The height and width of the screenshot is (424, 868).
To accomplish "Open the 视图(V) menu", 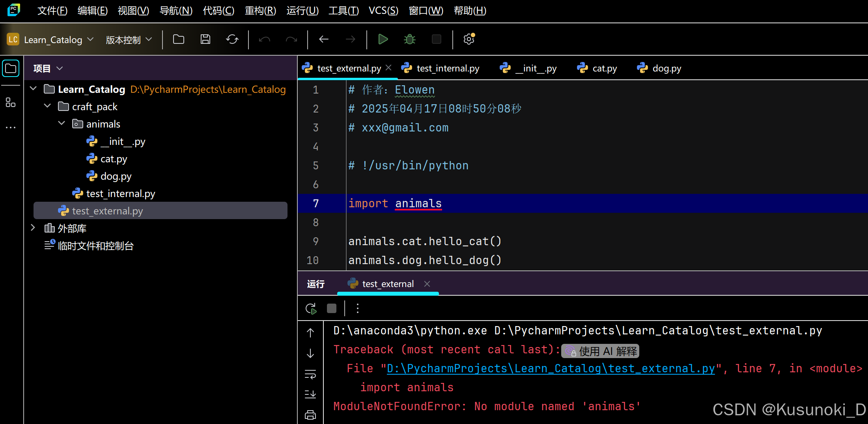I will 133,11.
